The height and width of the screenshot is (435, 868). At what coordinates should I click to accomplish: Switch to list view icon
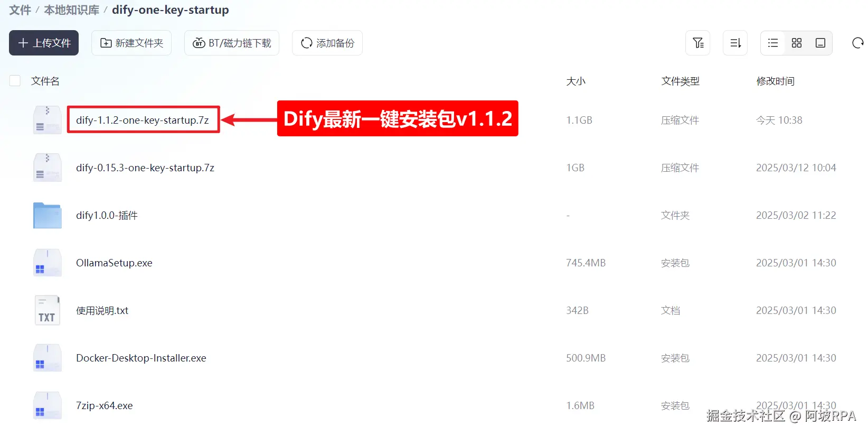pyautogui.click(x=773, y=43)
